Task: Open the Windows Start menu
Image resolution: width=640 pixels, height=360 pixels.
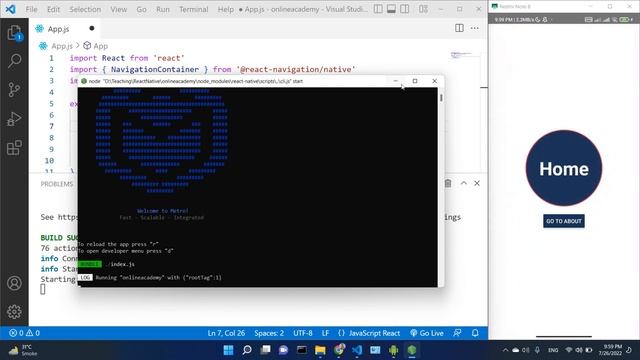Action: [229, 350]
